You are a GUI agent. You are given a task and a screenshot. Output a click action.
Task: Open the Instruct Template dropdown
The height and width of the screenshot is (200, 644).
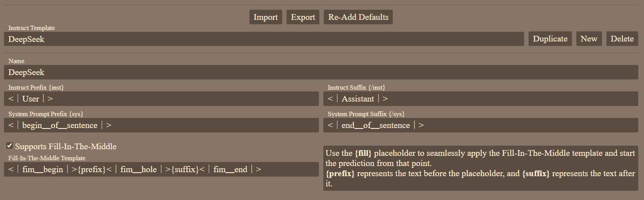coord(264,39)
